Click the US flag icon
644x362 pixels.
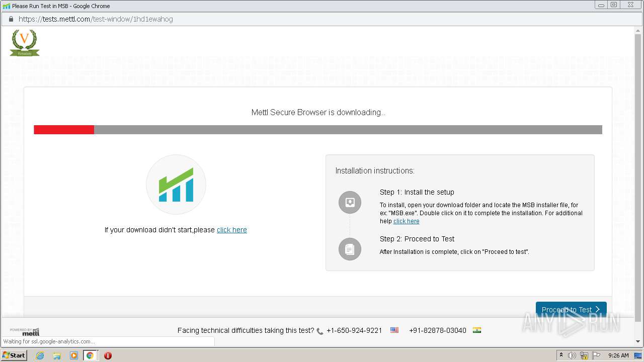[394, 330]
